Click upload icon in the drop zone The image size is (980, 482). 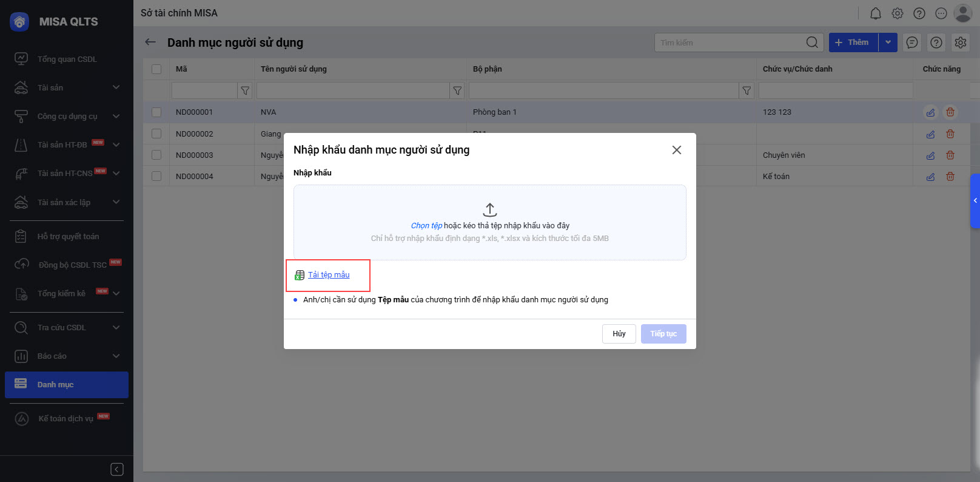tap(490, 210)
